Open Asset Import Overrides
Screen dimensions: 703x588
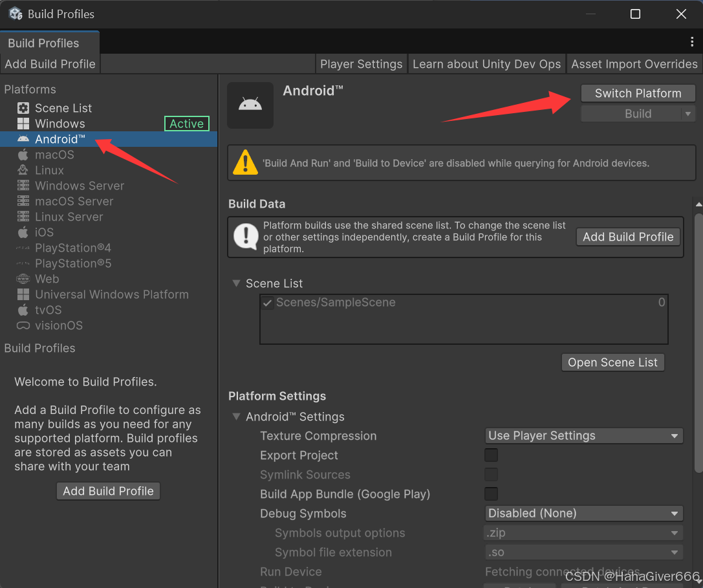pos(634,64)
